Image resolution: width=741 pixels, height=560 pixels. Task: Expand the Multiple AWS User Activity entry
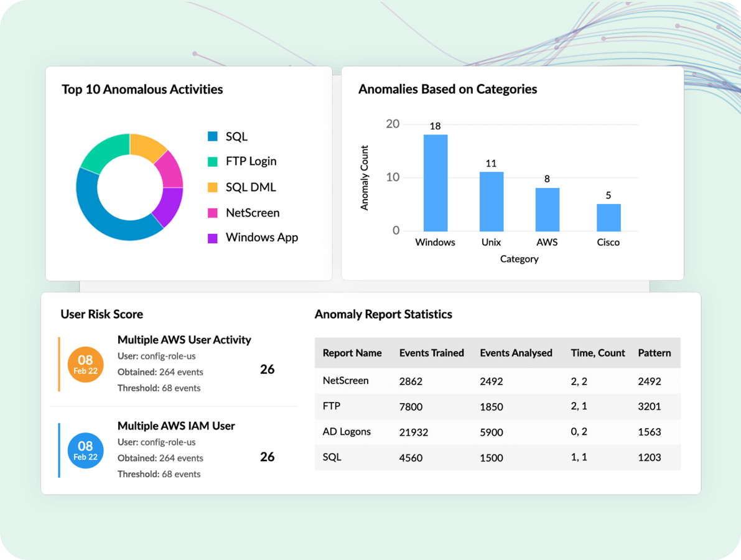click(x=184, y=340)
